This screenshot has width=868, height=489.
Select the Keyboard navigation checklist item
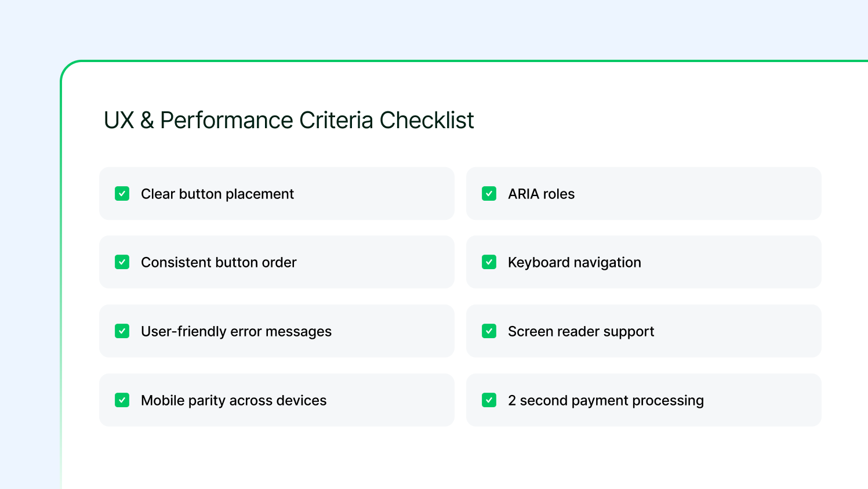coord(644,262)
